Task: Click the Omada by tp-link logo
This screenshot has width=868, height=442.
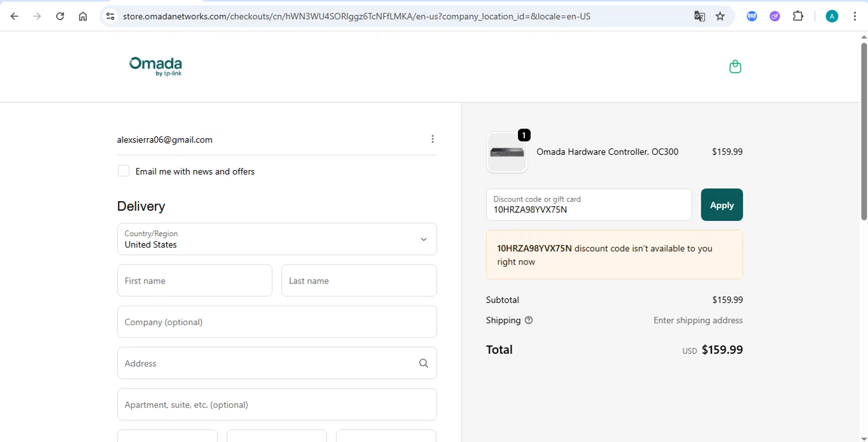Action: (156, 67)
